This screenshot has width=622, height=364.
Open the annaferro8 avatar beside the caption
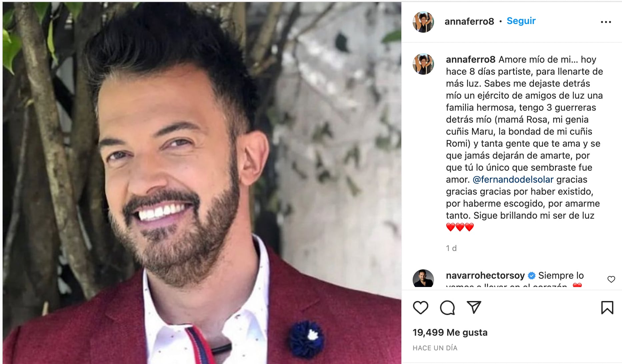tap(423, 64)
